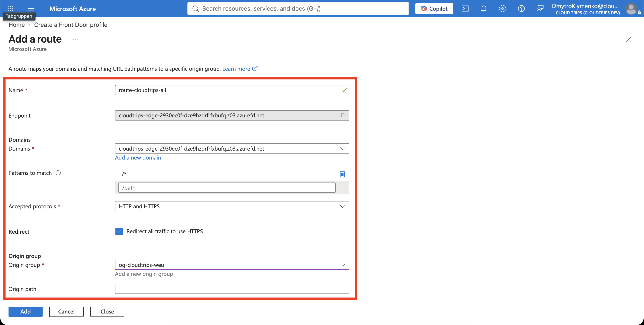644x325 pixels.
Task: Expand the Origin group dropdown
Action: click(x=232, y=265)
